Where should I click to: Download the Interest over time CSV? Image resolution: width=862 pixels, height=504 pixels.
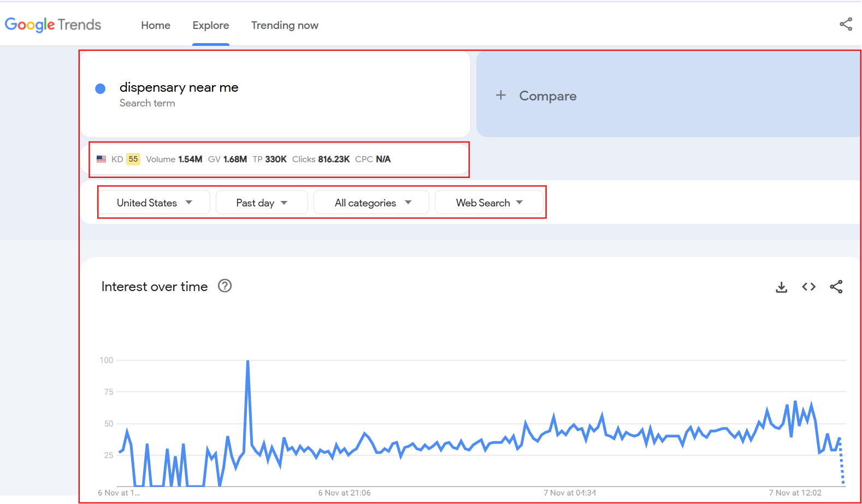782,287
